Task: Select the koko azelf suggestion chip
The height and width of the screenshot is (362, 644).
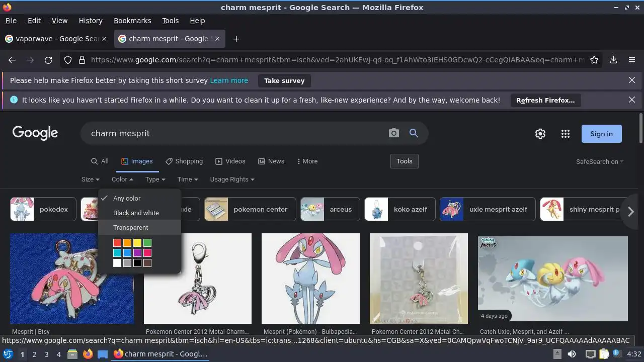Action: 400,209
